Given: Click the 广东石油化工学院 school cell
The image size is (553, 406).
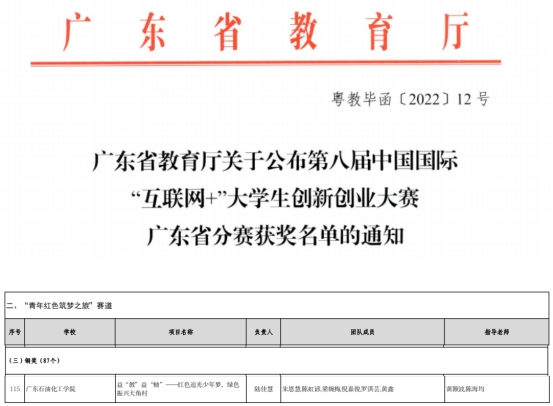Looking at the screenshot, I should click(70, 389).
